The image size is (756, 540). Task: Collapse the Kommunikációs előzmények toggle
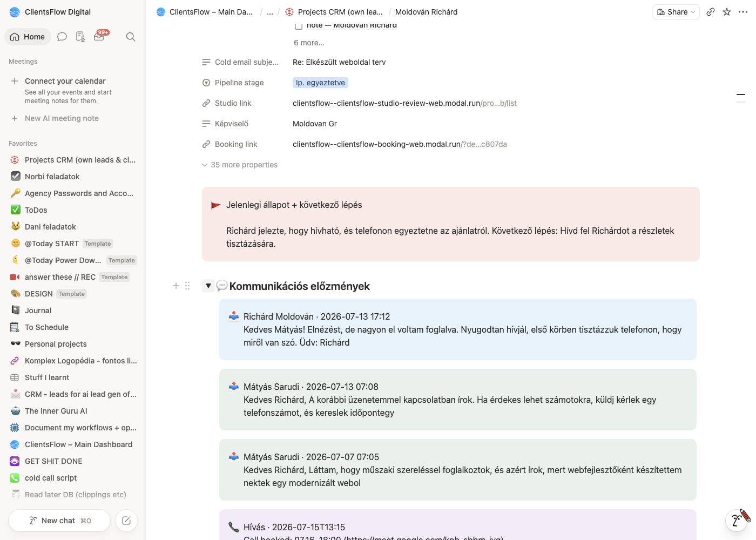[208, 286]
